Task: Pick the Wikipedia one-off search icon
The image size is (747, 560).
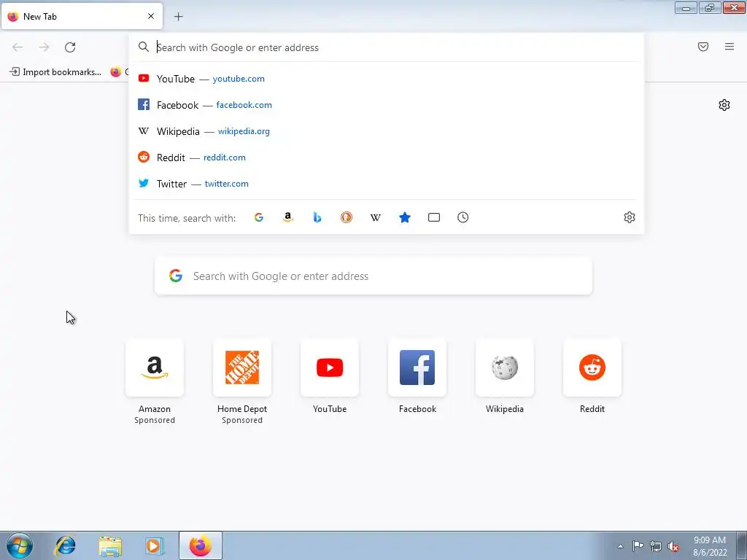Action: (376, 217)
